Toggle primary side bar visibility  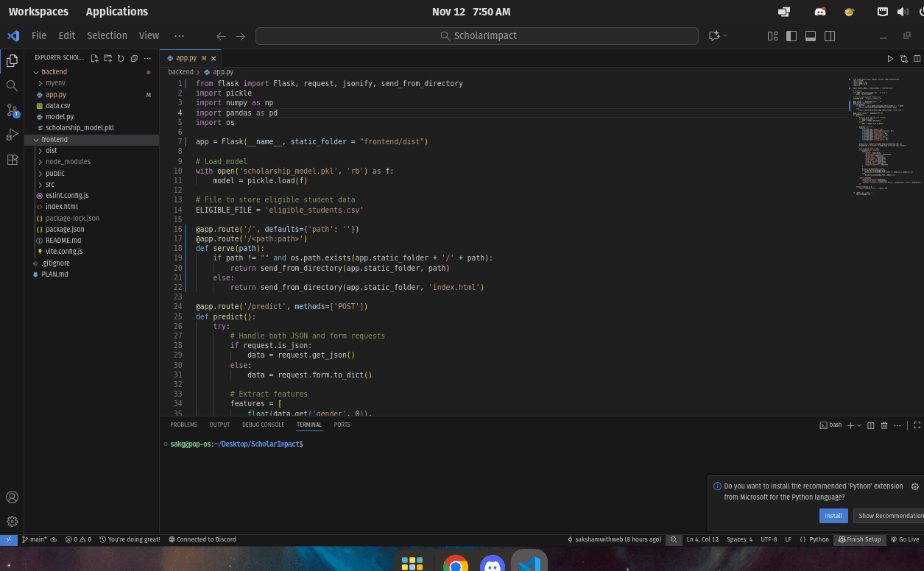tap(791, 36)
